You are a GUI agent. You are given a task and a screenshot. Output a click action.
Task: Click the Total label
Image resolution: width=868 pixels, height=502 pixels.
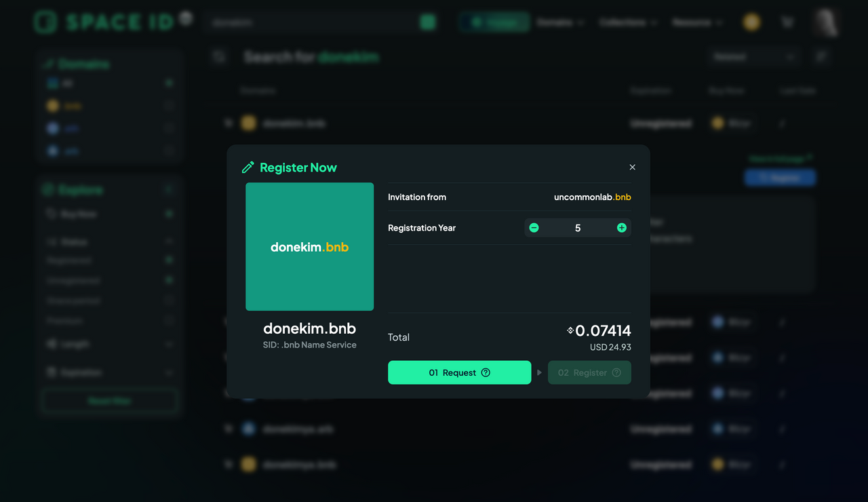399,337
